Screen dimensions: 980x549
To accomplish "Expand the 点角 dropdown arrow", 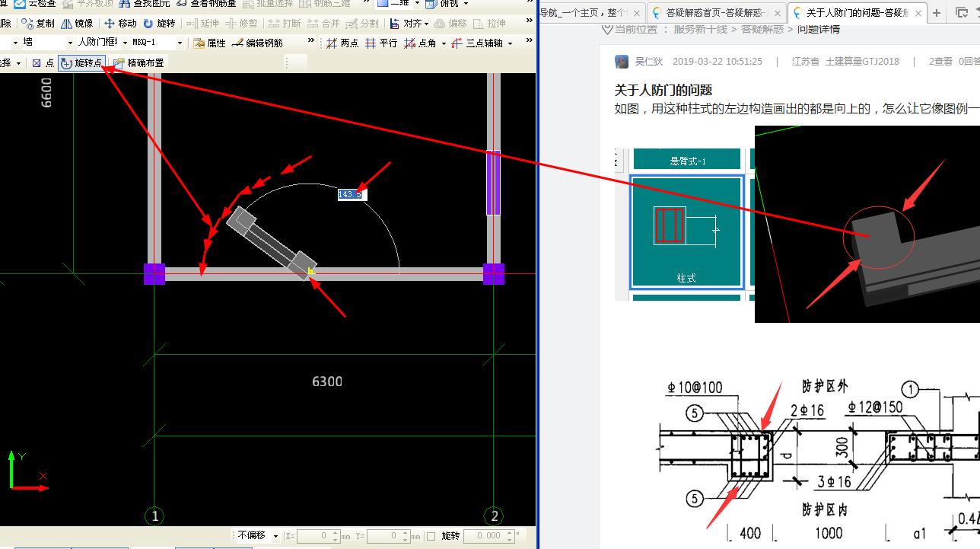I will (443, 43).
